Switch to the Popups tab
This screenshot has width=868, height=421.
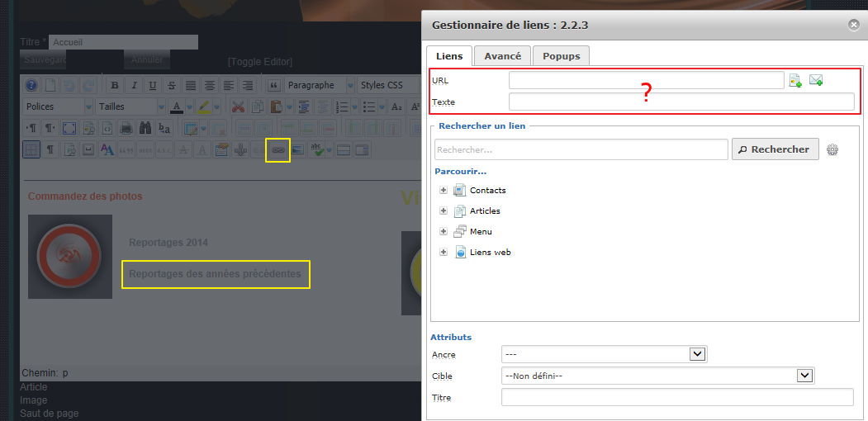(561, 56)
